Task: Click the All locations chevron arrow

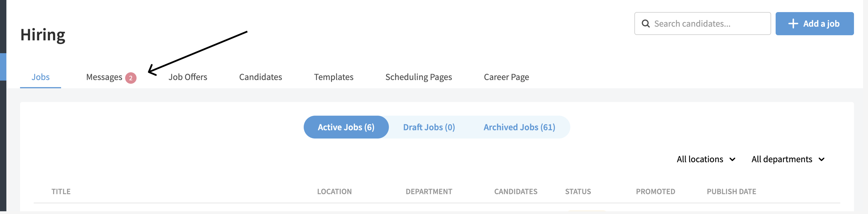Action: (x=733, y=159)
